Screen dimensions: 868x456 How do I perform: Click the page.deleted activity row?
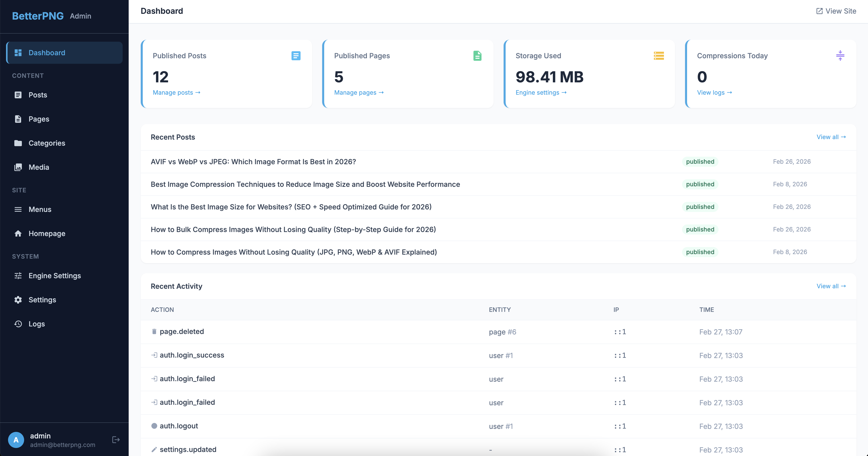[182, 331]
